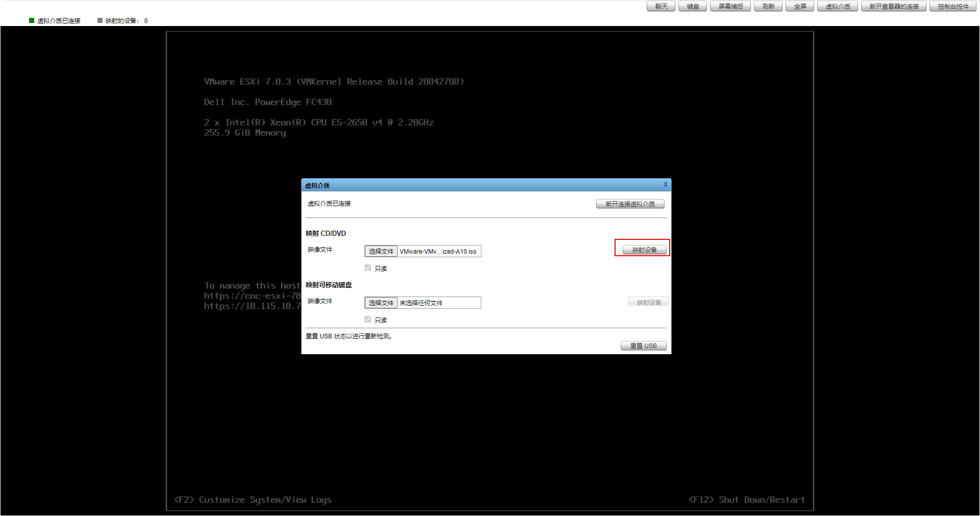Toggle the CD/DVD 只读 read-only checkbox
The image size is (980, 516).
pos(367,267)
